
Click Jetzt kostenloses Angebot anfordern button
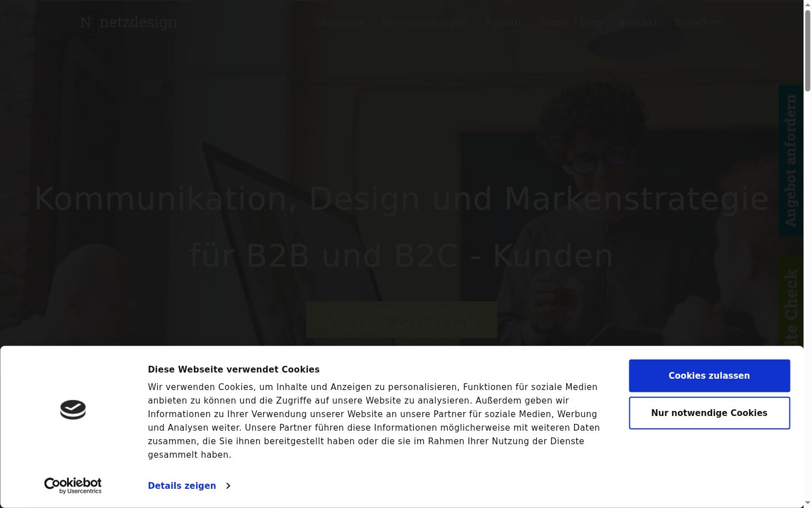(x=401, y=319)
